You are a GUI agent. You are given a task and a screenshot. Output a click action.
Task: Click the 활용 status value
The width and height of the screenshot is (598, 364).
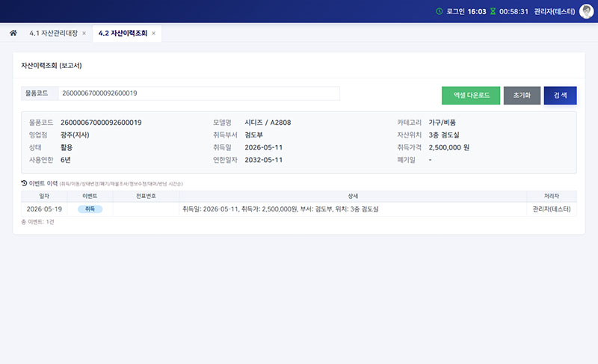(x=67, y=147)
